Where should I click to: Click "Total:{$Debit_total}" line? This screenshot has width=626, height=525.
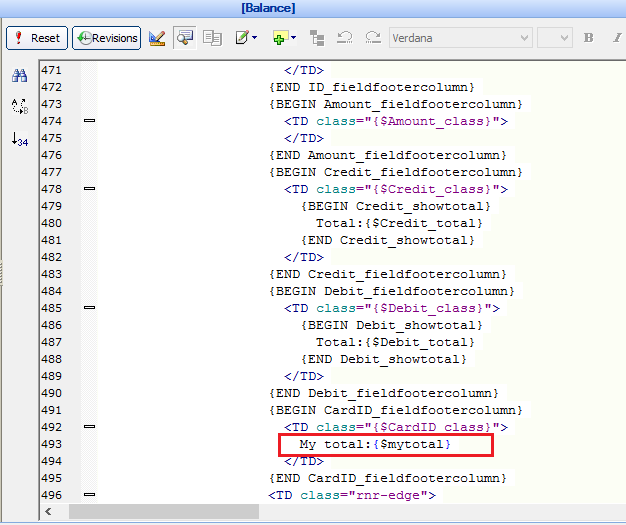tap(395, 342)
